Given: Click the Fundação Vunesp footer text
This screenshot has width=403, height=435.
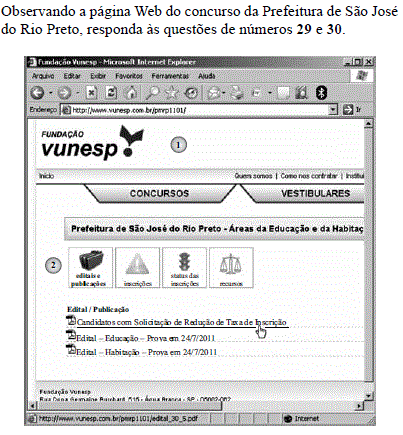Looking at the screenshot, I should click(65, 391).
